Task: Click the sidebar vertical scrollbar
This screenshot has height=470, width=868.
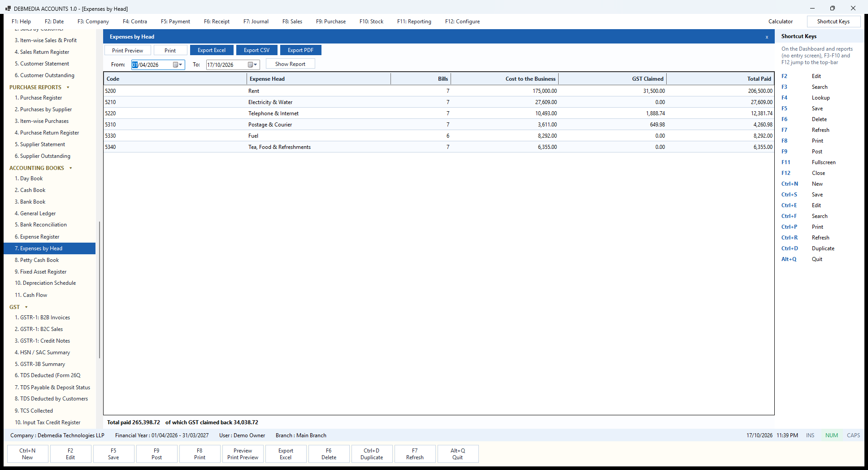Action: [99, 289]
